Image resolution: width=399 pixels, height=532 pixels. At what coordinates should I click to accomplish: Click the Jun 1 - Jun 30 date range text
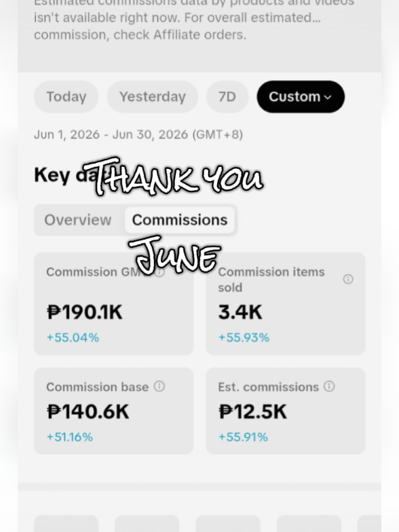[138, 134]
